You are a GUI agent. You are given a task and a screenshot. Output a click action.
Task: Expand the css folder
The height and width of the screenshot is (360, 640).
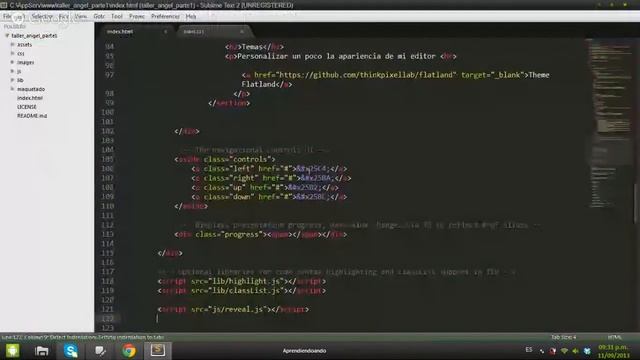point(12,53)
